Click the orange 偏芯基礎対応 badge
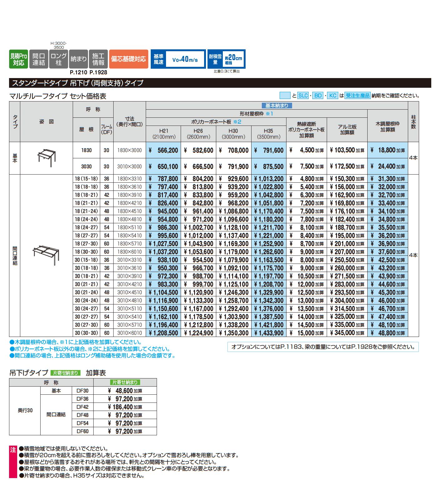Image resolution: width=440 pixels, height=504 pixels. 128,59
